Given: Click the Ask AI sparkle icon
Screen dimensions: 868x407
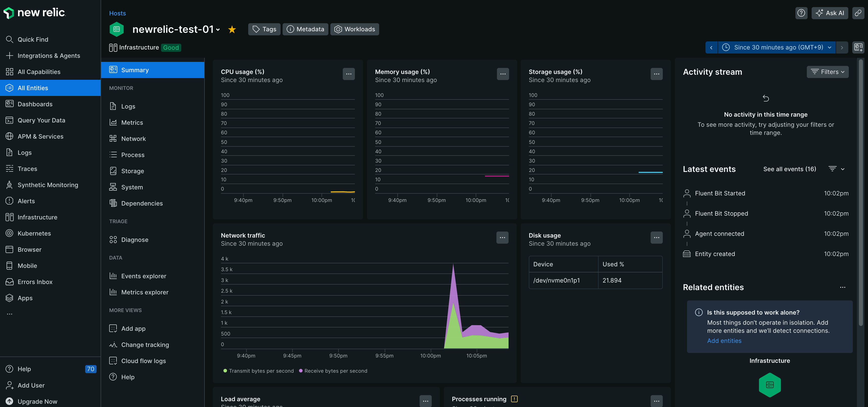Looking at the screenshot, I should [x=819, y=13].
